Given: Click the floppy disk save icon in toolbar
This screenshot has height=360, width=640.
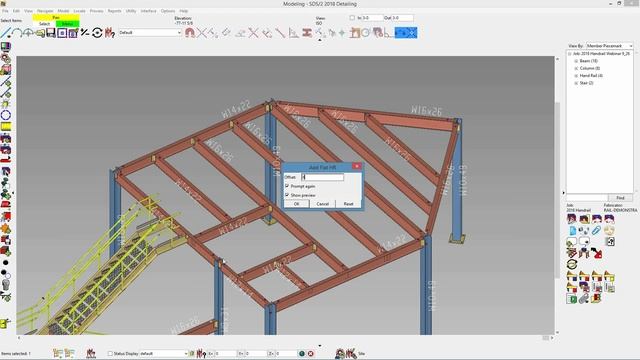Looking at the screenshot, I should [x=51, y=33].
